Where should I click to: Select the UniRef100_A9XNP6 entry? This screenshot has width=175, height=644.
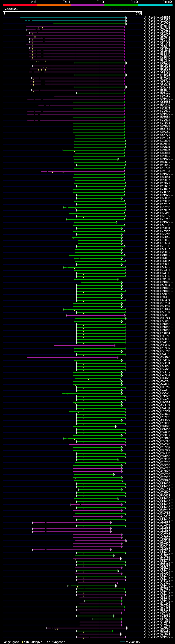click(x=157, y=550)
